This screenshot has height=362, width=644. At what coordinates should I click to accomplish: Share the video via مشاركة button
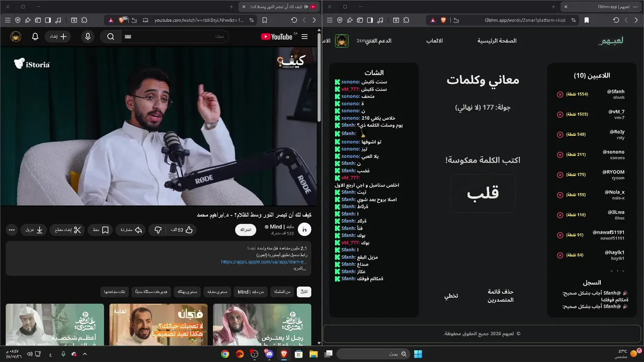point(131,230)
